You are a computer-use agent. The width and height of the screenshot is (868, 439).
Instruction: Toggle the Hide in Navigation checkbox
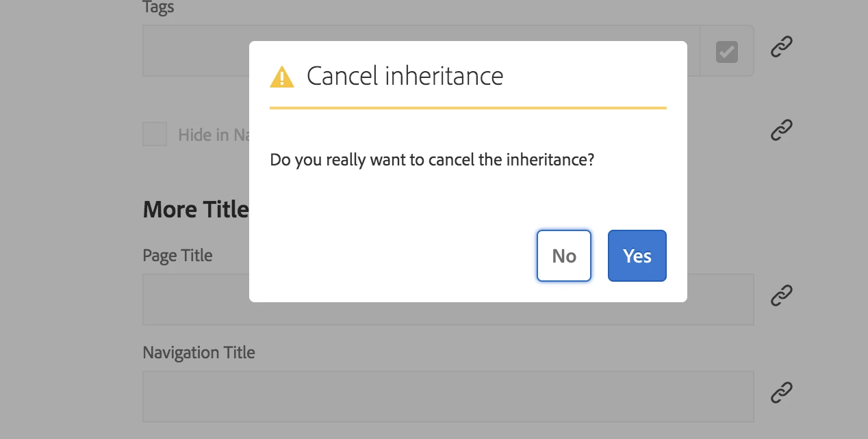click(x=155, y=134)
